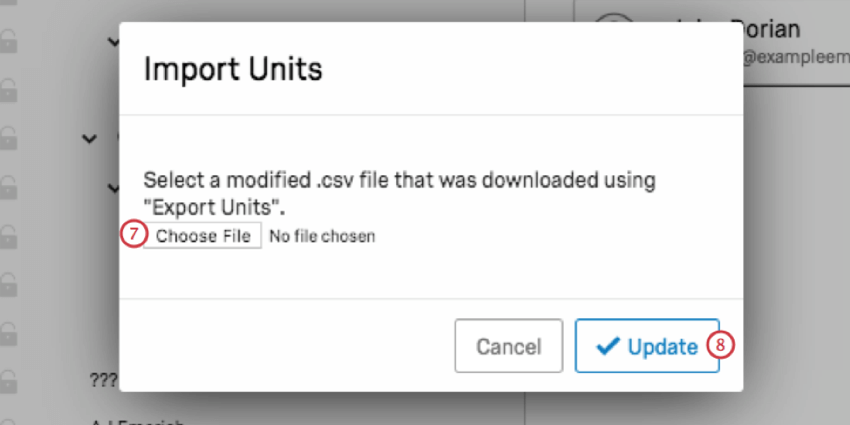The height and width of the screenshot is (425, 850).
Task: Click the Import Units dialog title
Action: (x=233, y=69)
